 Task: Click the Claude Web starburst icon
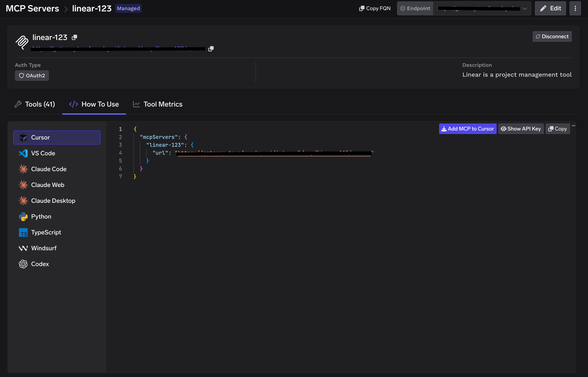23,185
